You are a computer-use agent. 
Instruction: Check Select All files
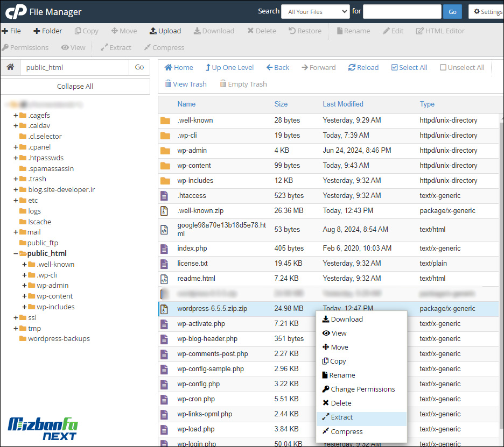click(409, 67)
